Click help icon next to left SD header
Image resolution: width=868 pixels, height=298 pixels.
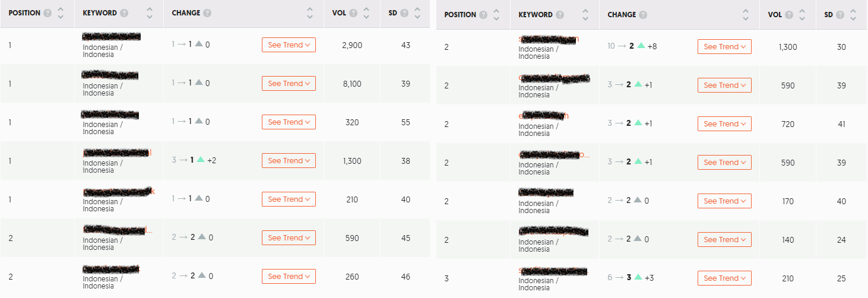[x=404, y=13]
